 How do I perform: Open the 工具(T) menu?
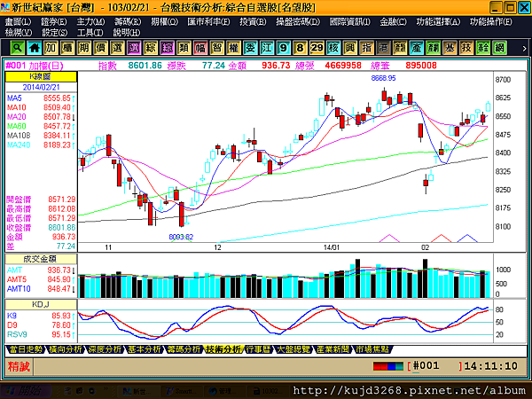(90, 33)
